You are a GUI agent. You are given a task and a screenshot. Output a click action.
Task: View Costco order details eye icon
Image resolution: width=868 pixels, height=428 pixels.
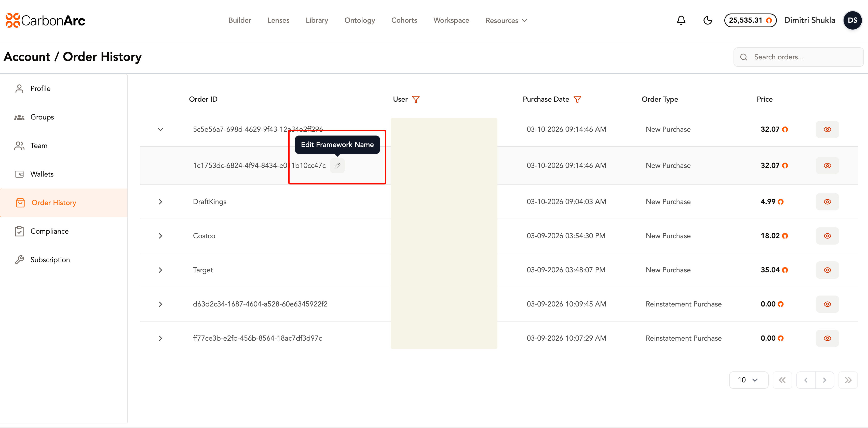coord(827,236)
